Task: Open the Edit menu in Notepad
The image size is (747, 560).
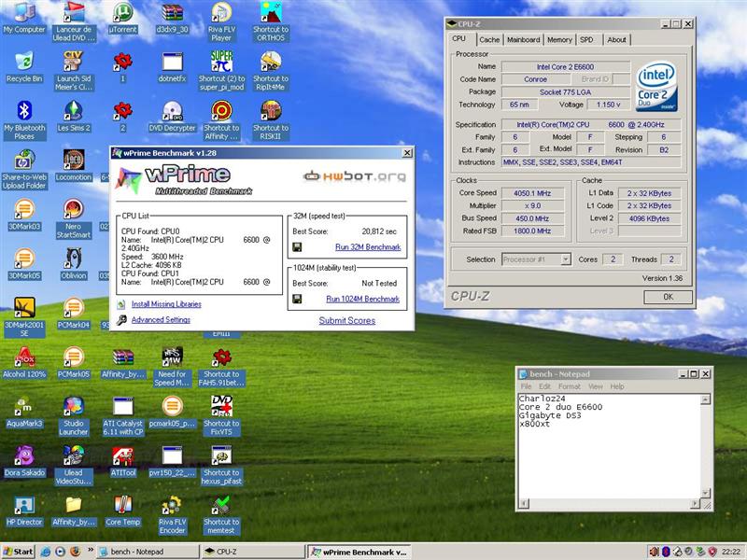Action: click(x=544, y=386)
